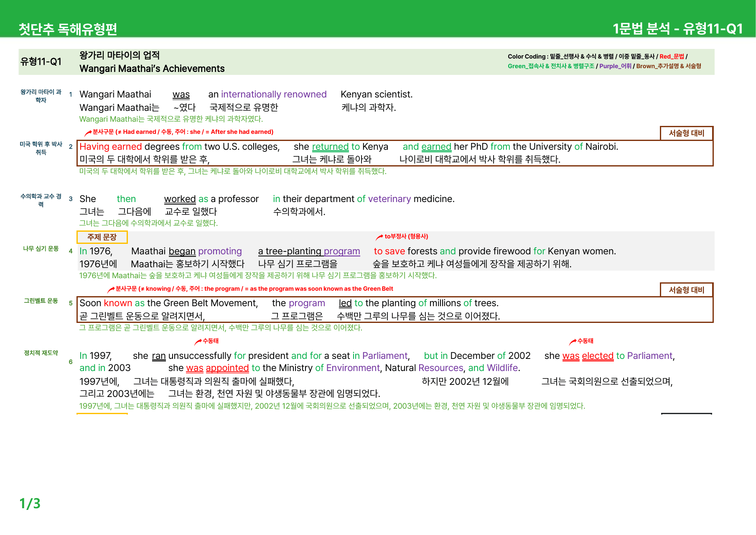Click the red word 'known' in sentence 5
This screenshot has height=535, width=756.
118,303
